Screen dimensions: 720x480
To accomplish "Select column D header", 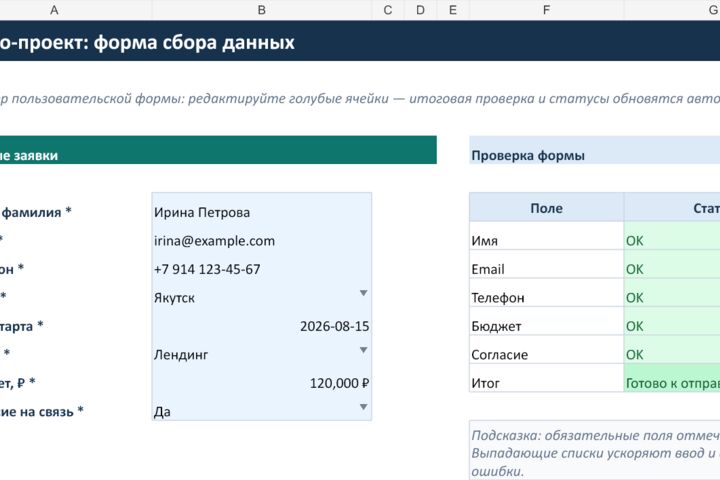I will click(421, 10).
